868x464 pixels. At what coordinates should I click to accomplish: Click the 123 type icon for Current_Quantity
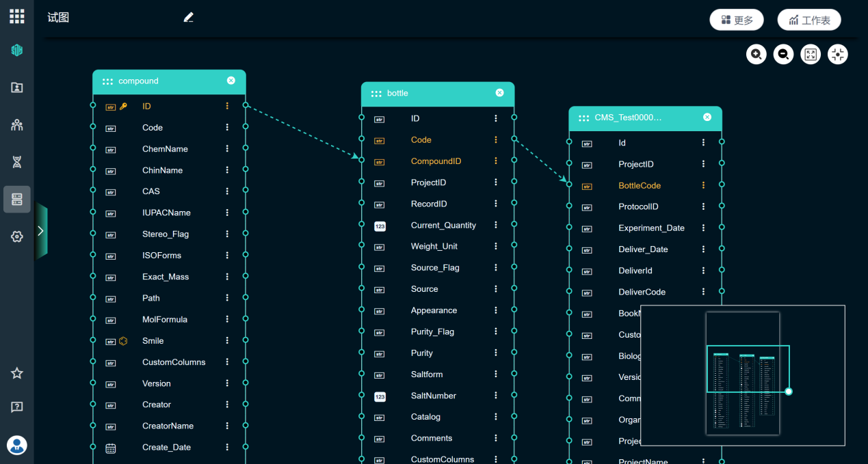click(380, 226)
